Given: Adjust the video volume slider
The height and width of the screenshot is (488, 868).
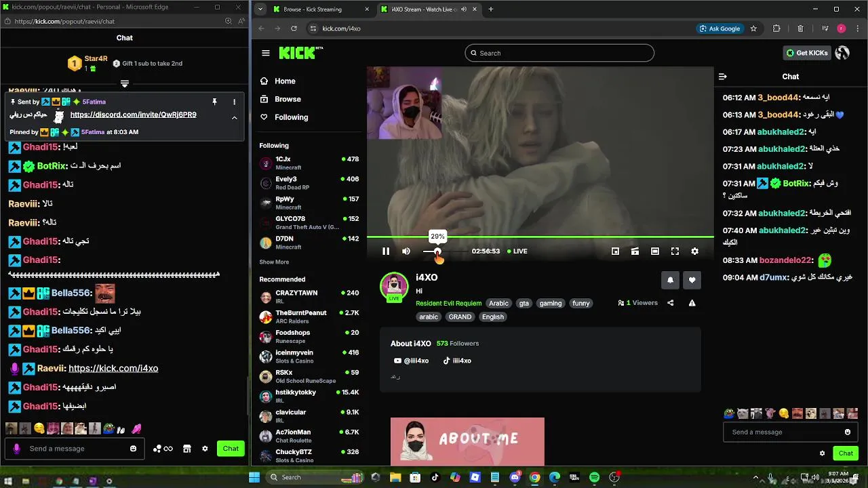Looking at the screenshot, I should pyautogui.click(x=444, y=251).
